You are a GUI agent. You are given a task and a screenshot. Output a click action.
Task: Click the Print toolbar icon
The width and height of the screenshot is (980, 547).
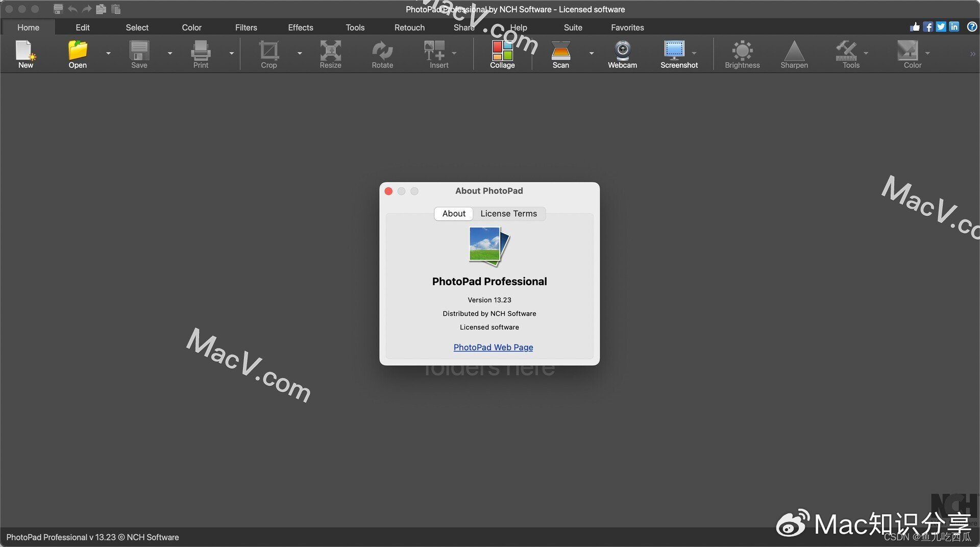coord(201,54)
